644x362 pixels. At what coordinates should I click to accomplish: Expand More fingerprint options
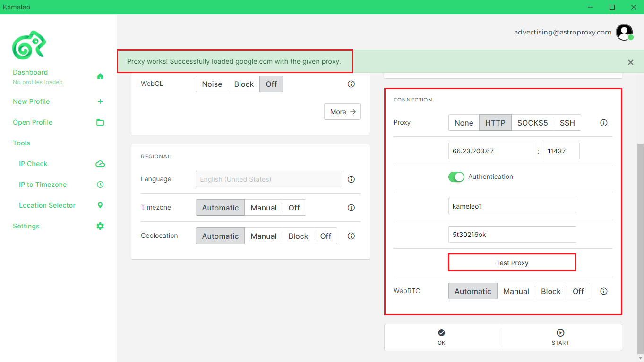(343, 112)
